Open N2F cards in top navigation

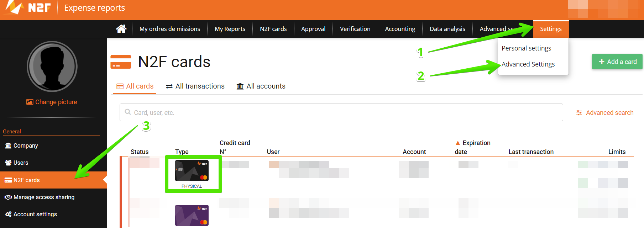click(273, 29)
